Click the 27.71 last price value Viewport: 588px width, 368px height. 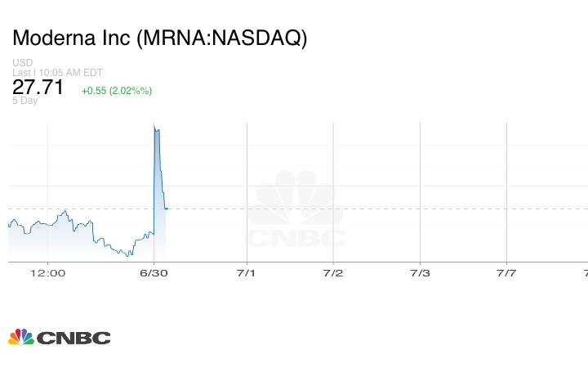(x=38, y=88)
